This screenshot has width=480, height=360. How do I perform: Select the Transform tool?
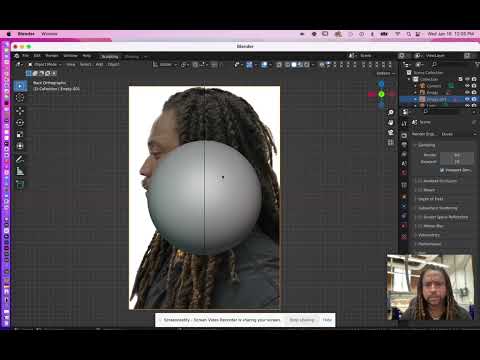point(20,146)
